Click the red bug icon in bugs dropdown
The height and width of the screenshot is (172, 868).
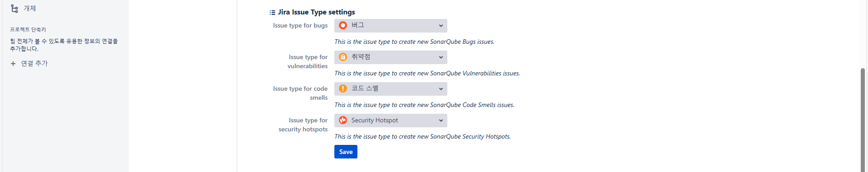coord(343,25)
